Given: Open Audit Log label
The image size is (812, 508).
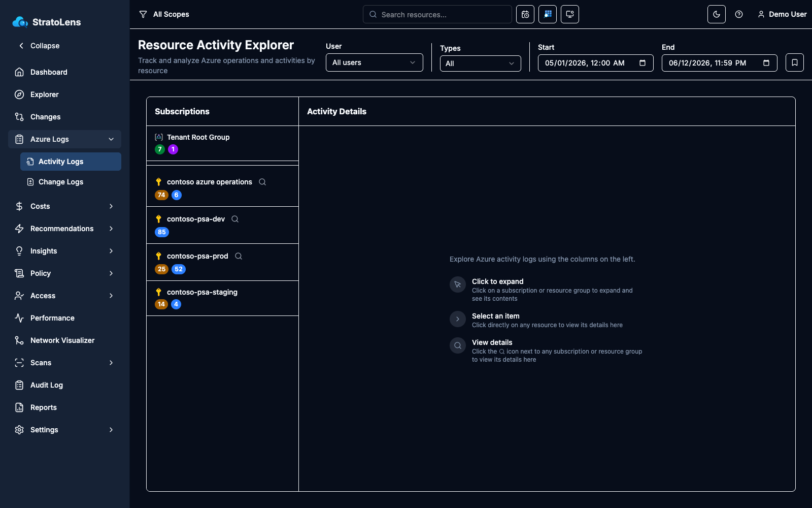Looking at the screenshot, I should [47, 385].
